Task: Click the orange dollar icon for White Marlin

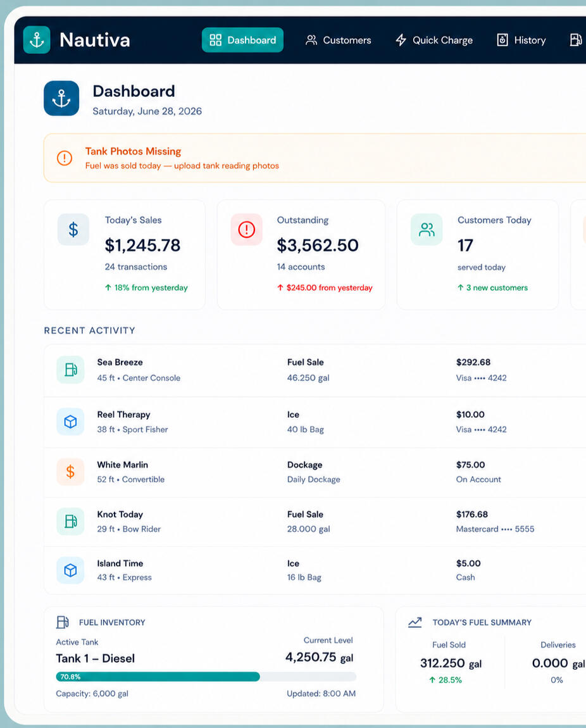Action: 70,472
